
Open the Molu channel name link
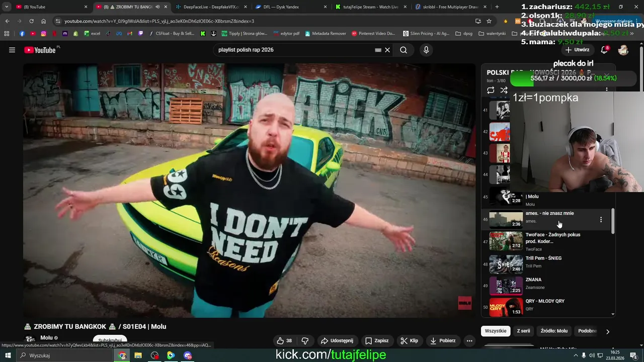pos(46,338)
